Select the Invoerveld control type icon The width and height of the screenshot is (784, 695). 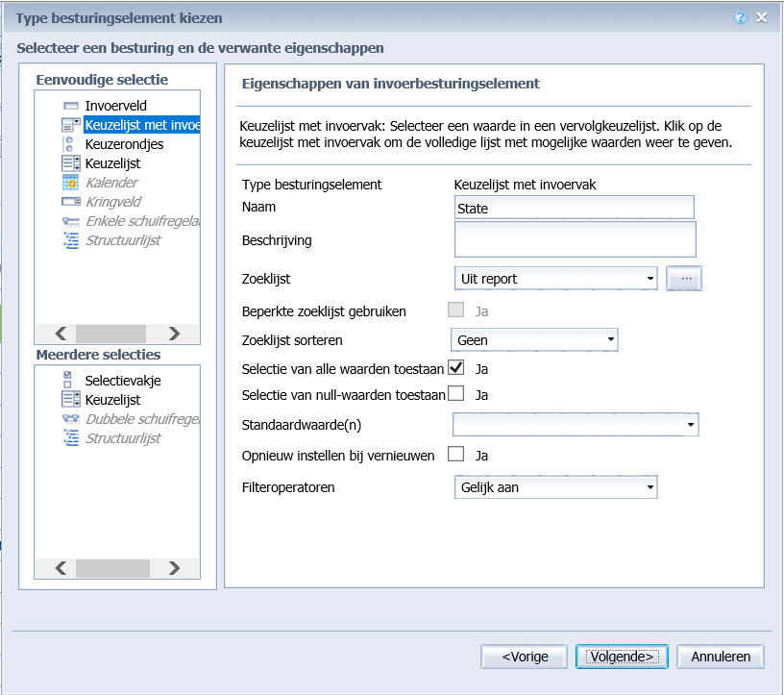coord(71,106)
